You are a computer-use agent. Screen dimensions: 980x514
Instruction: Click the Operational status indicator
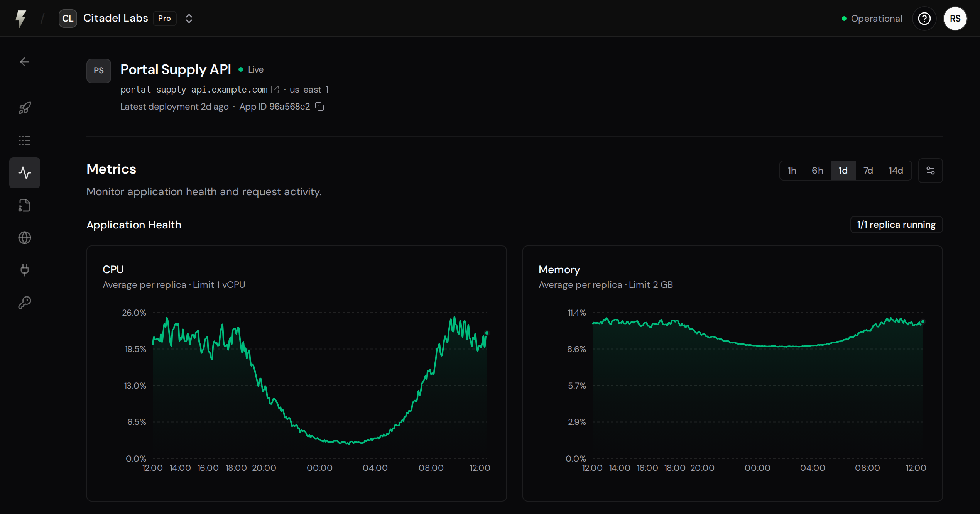point(872,19)
